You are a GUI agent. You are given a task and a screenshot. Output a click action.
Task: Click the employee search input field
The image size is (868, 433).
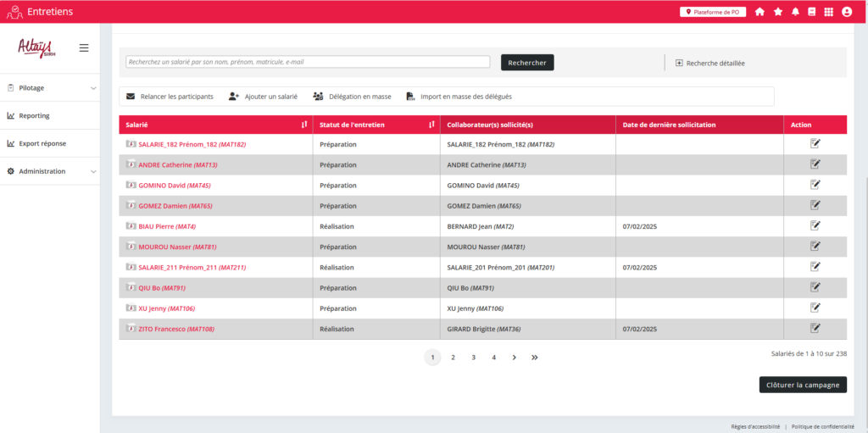coord(307,62)
